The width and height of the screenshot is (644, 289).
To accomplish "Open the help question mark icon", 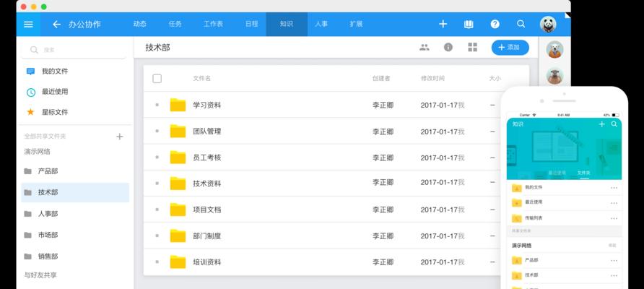I will [x=495, y=25].
